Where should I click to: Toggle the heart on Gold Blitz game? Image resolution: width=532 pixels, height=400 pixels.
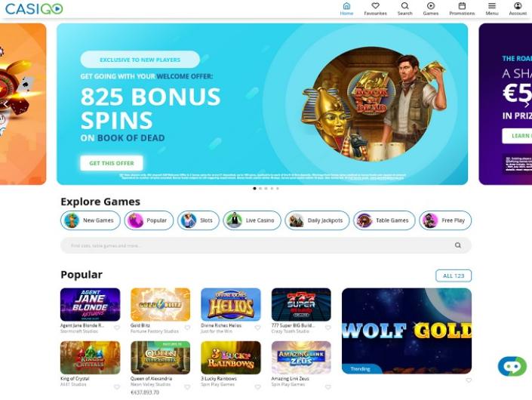pyautogui.click(x=187, y=328)
